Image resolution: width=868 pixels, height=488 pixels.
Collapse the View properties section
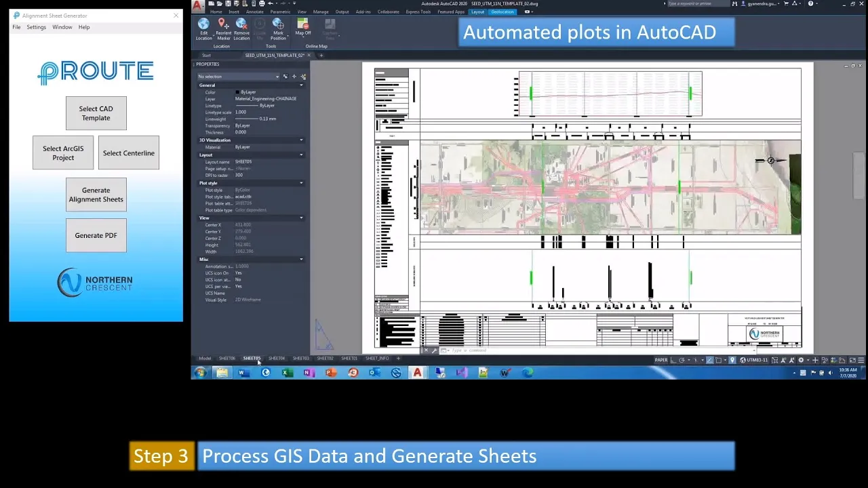(x=301, y=218)
